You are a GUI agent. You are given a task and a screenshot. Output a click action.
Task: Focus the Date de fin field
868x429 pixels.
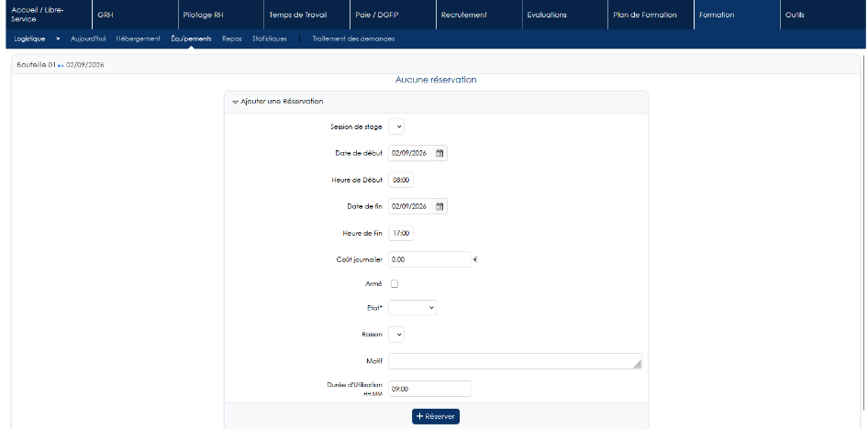[x=412, y=206]
